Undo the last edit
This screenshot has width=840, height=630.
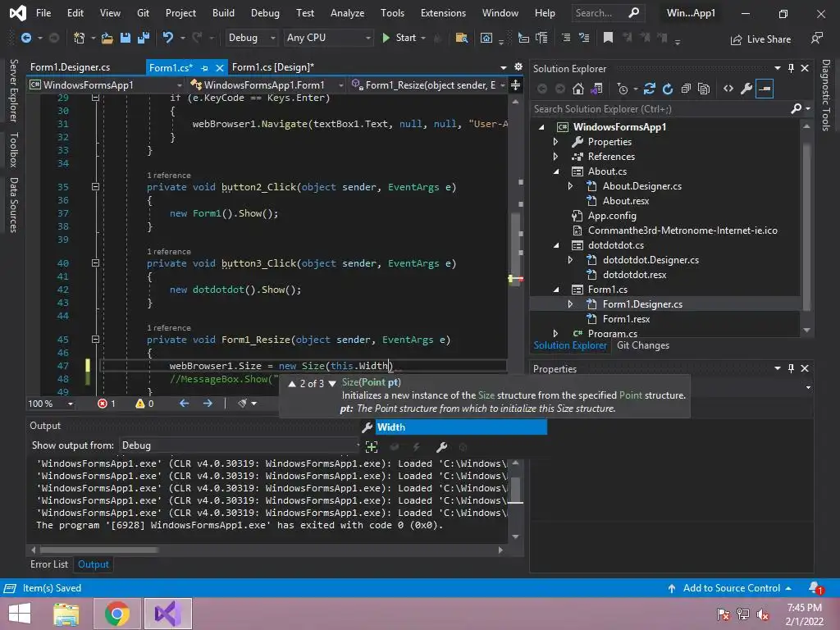[168, 38]
